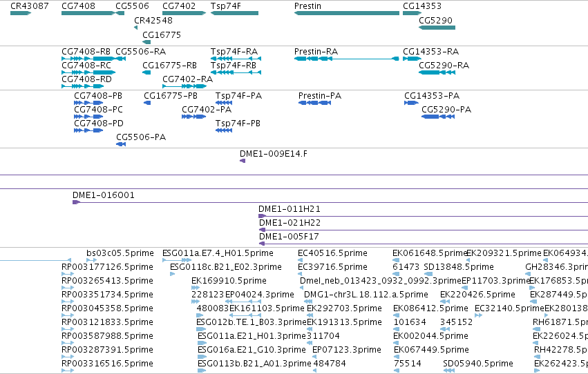Select the EK061648.5prime EST
This screenshot has height=374, width=588.
(396, 260)
